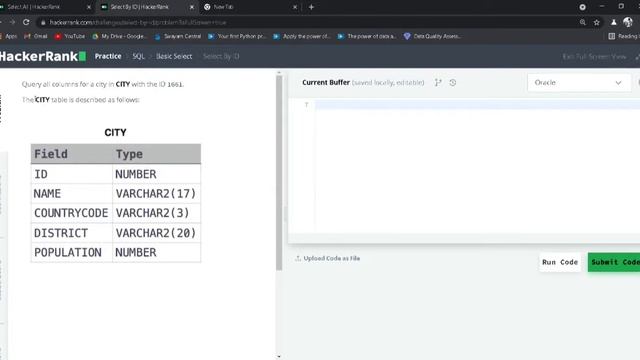Viewport: 640px width, 360px height.
Task: Click the HackerRank logo
Action: pos(42,56)
